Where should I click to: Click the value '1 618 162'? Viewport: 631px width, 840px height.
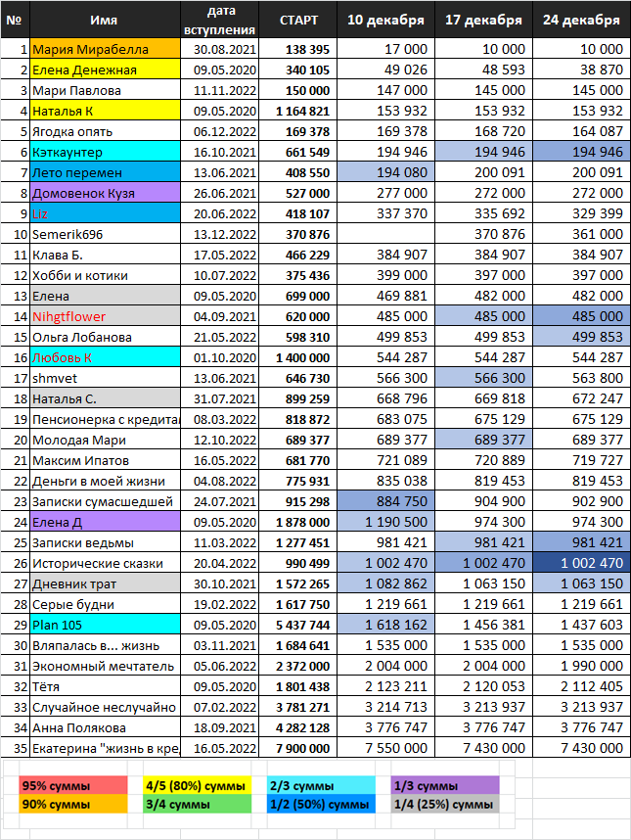coord(385,625)
